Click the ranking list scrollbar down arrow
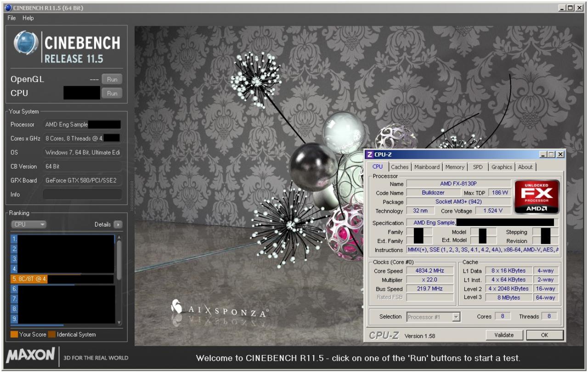The height and width of the screenshot is (373, 588). click(x=119, y=322)
